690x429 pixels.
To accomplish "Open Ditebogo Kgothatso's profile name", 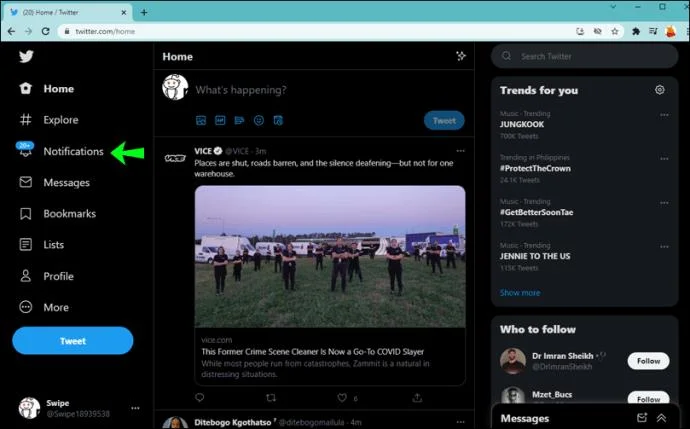I will point(233,422).
